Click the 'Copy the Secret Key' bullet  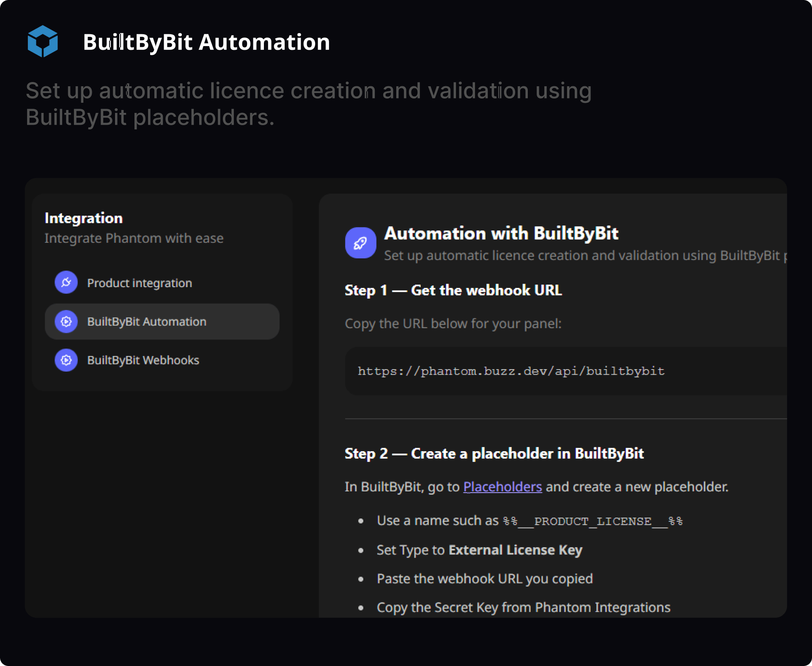[x=523, y=607]
